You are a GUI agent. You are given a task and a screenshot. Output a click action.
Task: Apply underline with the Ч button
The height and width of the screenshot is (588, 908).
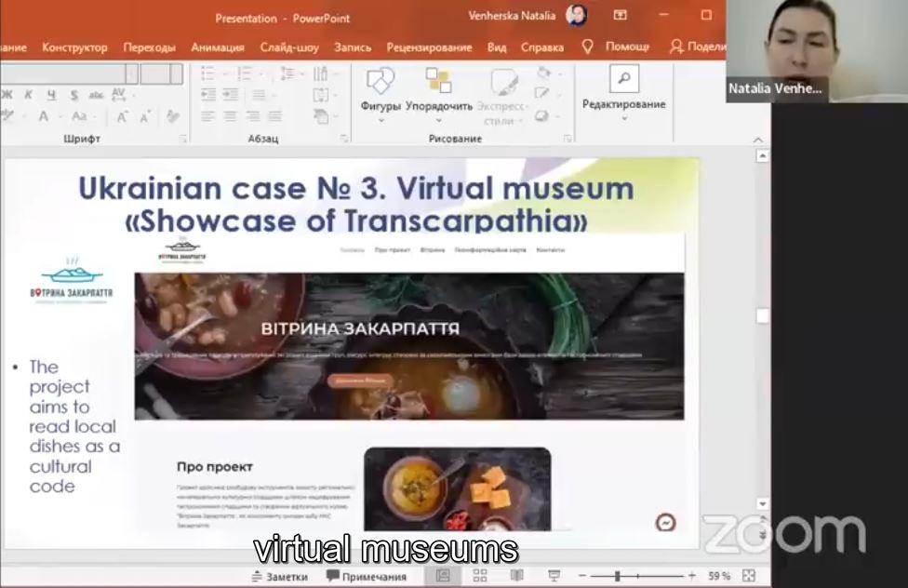pos(52,94)
